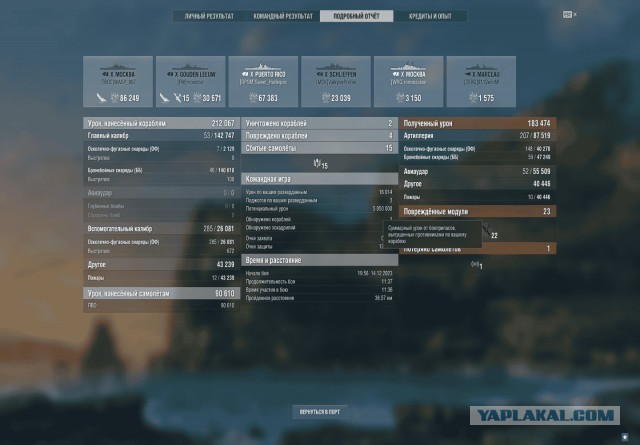Click the Повреждённые модули header row
The width and height of the screenshot is (640, 445).
point(478,211)
